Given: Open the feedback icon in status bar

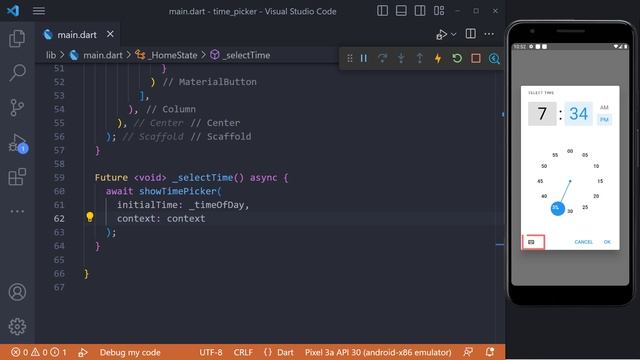Looking at the screenshot, I should click(x=468, y=352).
